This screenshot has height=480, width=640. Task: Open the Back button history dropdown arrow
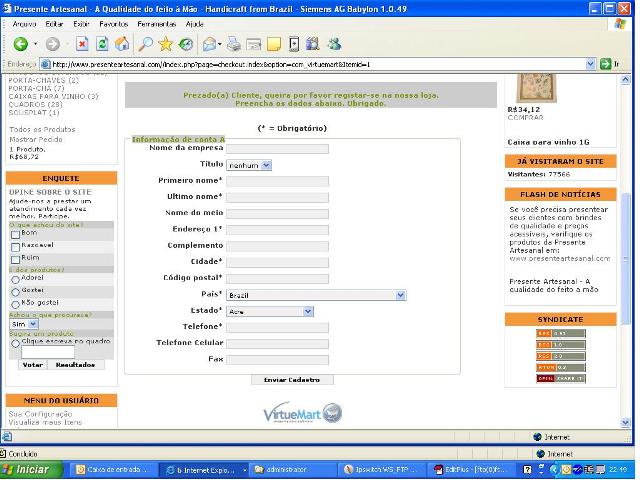coord(36,44)
